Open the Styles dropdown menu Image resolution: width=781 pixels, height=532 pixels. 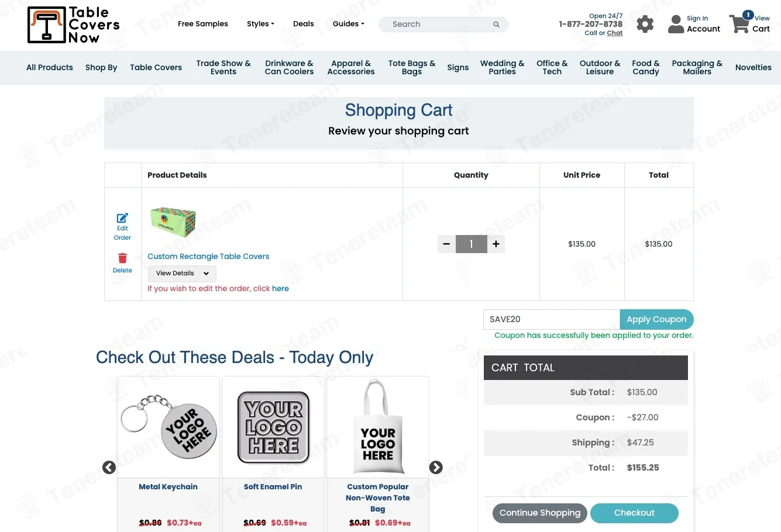[x=260, y=24]
